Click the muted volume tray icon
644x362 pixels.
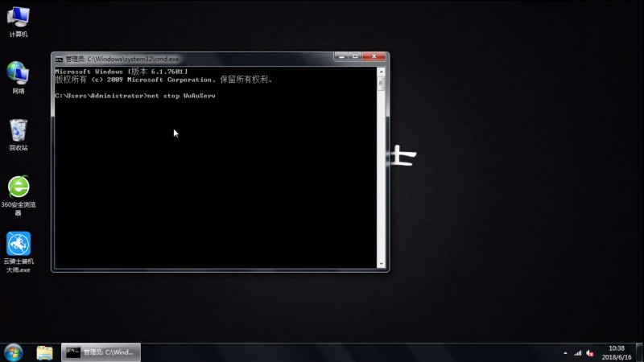(x=590, y=353)
